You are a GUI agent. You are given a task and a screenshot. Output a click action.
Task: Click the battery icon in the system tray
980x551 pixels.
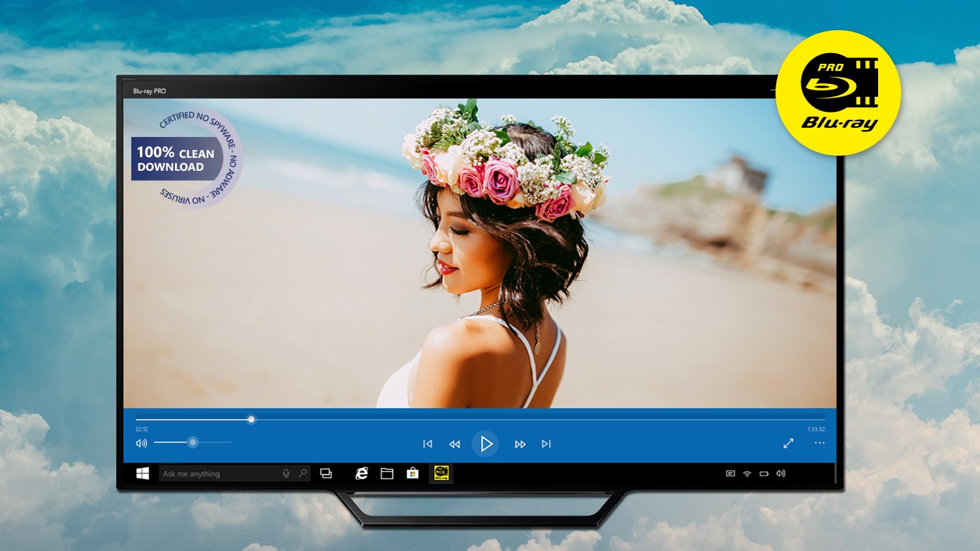point(763,474)
